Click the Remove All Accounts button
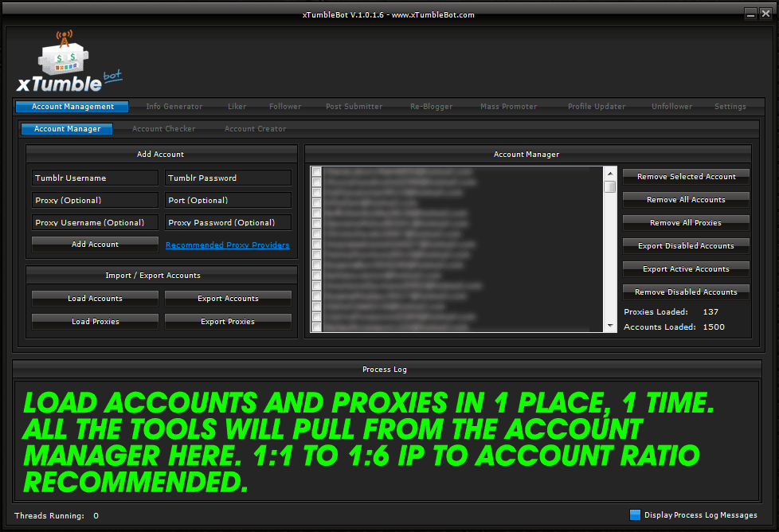The image size is (779, 532). 686,200
